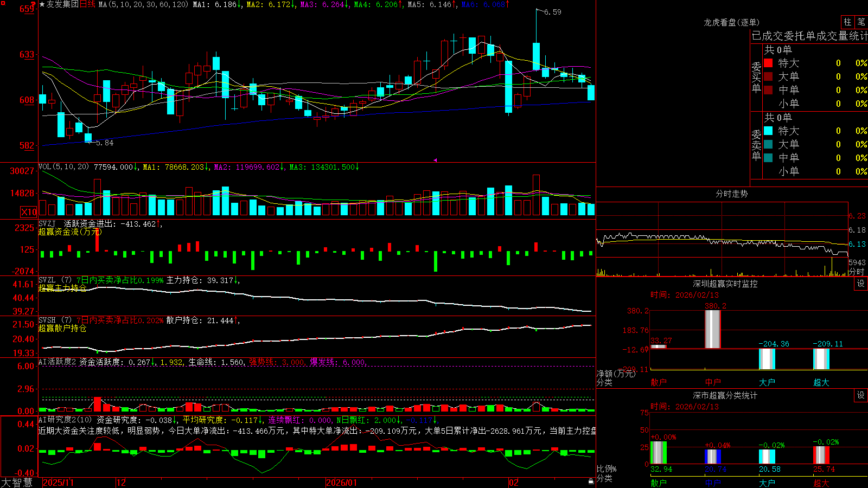Click the MA1: 6.186 value

[x=217, y=4]
